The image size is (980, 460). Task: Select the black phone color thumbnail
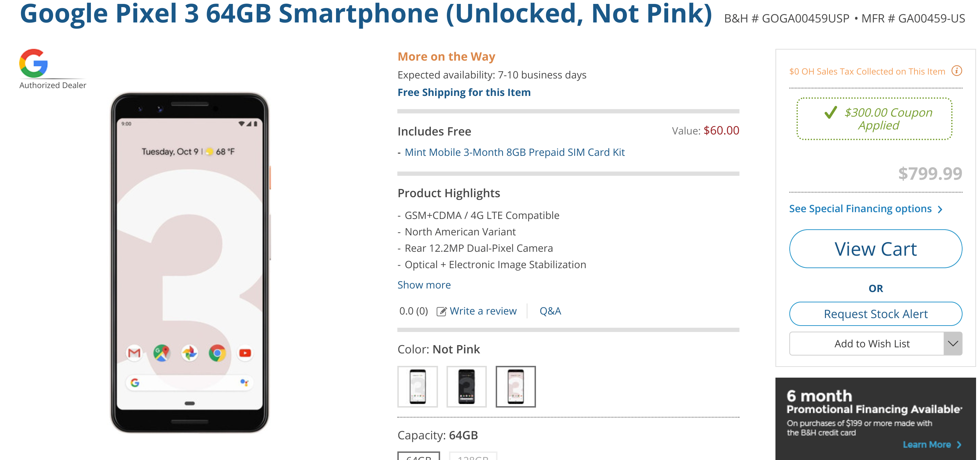pos(467,387)
